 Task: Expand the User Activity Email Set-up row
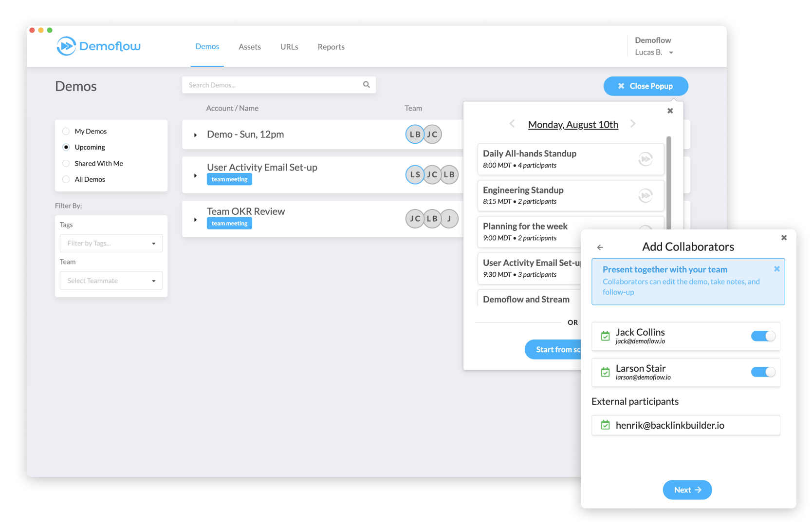tap(195, 175)
